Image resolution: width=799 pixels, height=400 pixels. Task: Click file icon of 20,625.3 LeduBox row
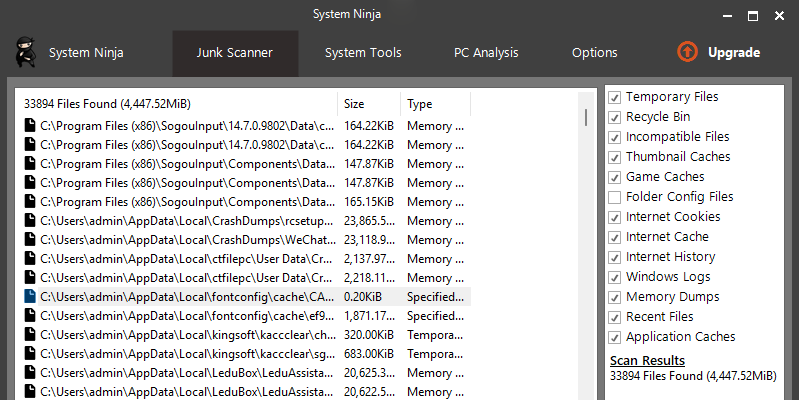[x=31, y=373]
